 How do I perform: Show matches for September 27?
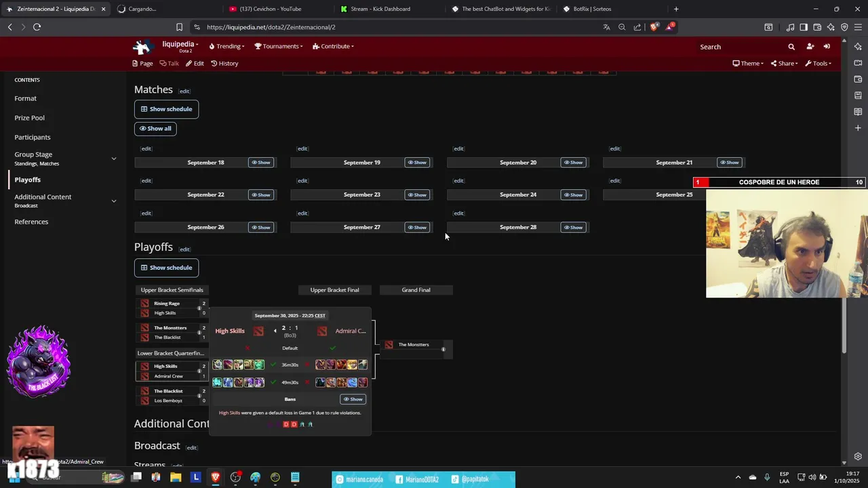pyautogui.click(x=417, y=227)
